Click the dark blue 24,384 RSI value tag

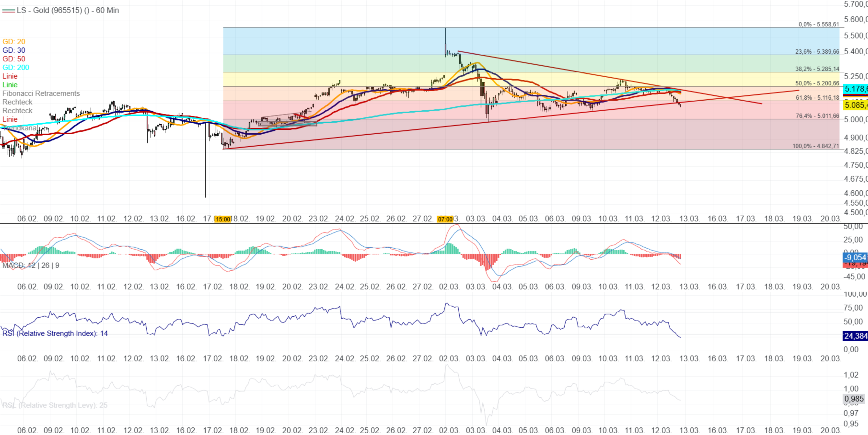pyautogui.click(x=855, y=336)
